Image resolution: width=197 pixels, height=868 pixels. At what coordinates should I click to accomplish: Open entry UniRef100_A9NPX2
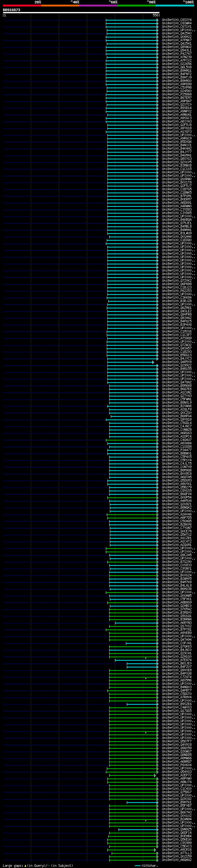(x=176, y=111)
